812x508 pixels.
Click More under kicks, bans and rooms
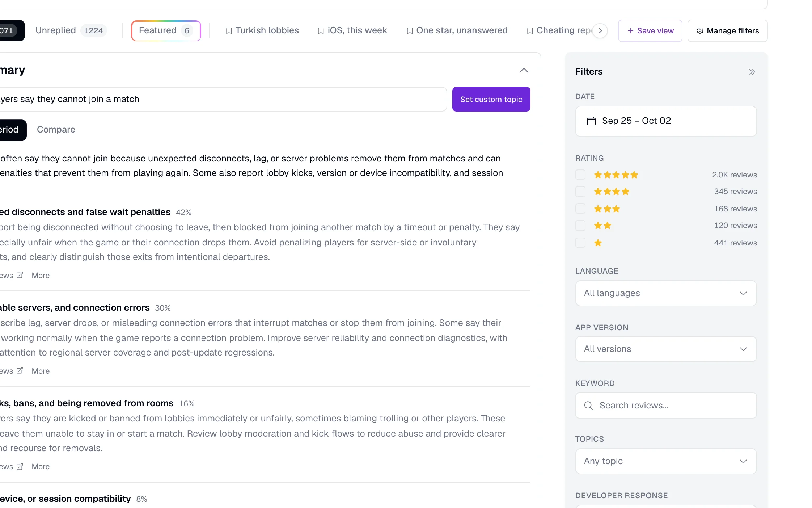41,466
